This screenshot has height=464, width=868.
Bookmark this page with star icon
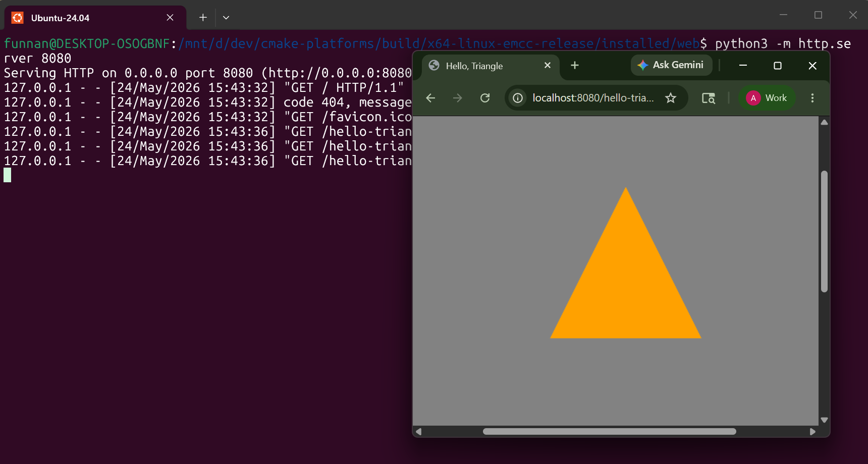click(671, 98)
